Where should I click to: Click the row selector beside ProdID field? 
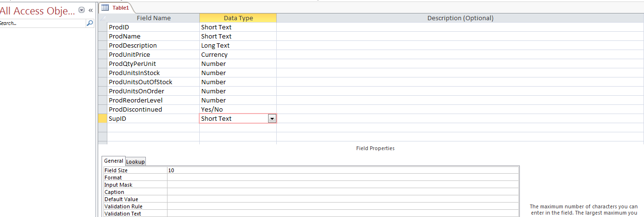pos(102,27)
